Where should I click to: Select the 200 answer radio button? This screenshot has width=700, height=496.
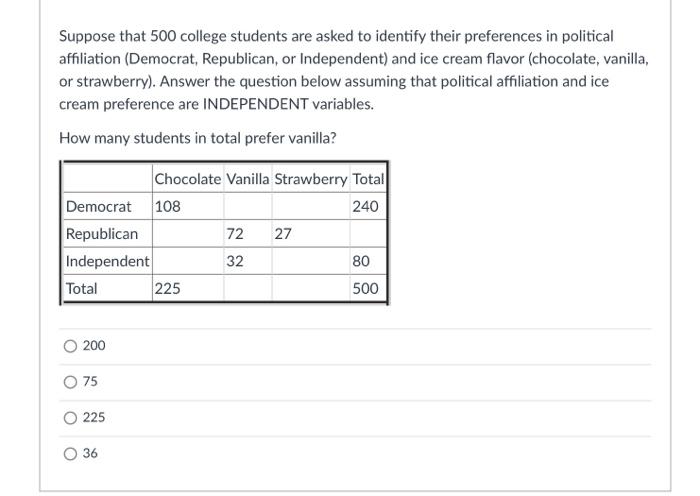click(x=71, y=346)
